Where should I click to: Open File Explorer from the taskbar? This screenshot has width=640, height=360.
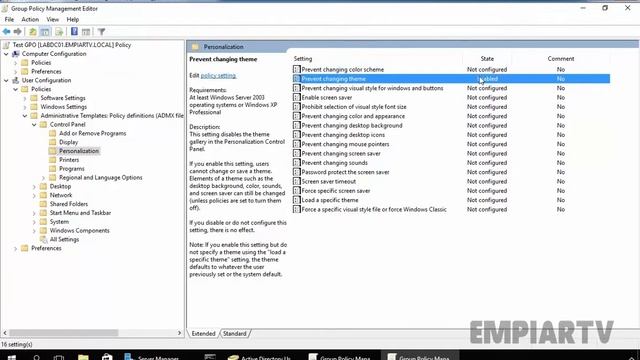click(83, 357)
